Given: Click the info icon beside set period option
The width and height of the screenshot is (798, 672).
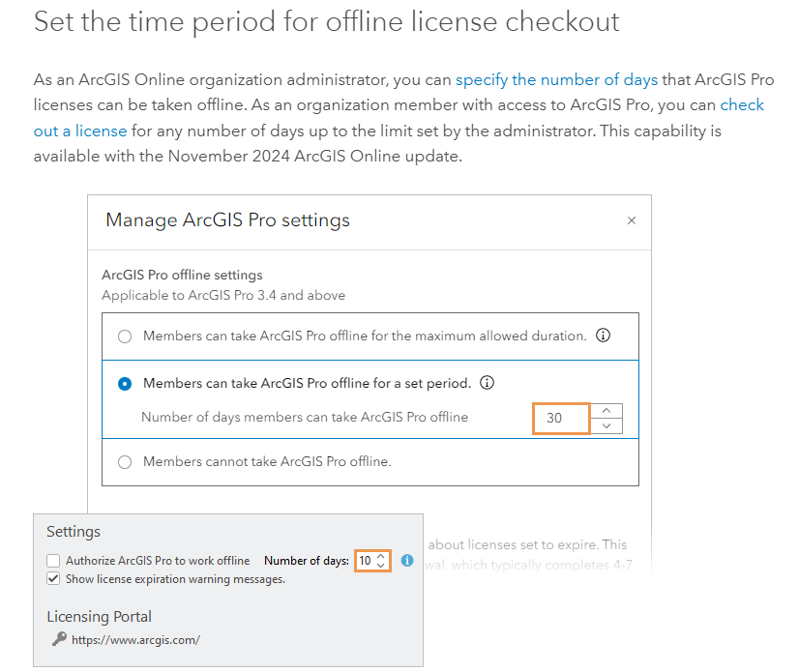Looking at the screenshot, I should click(488, 383).
